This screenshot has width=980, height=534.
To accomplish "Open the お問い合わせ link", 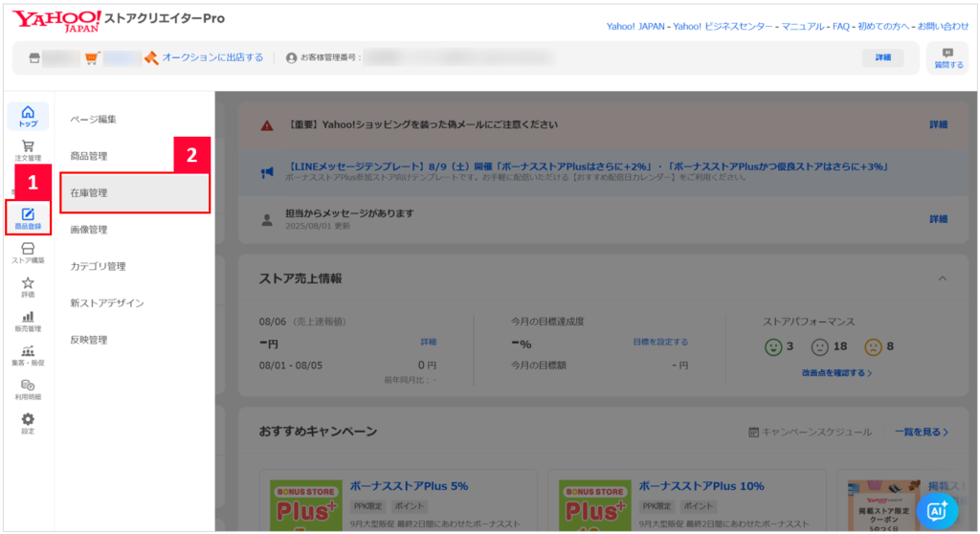I will coord(943,26).
